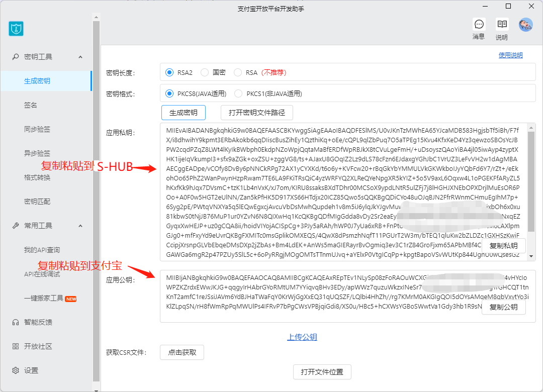The image size is (543, 392).
Task: Select the 国密 key length option
Action: [x=205, y=72]
